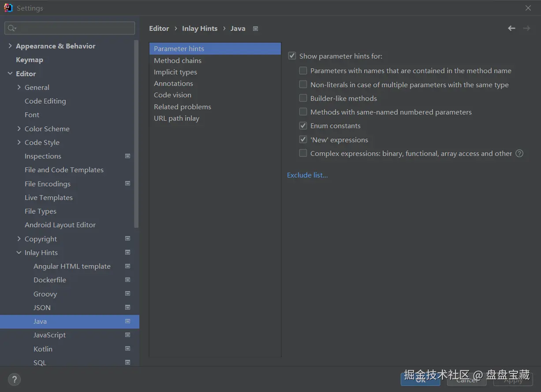Click the IntelliJ logo in the title bar
The height and width of the screenshot is (392, 541).
tap(8, 8)
